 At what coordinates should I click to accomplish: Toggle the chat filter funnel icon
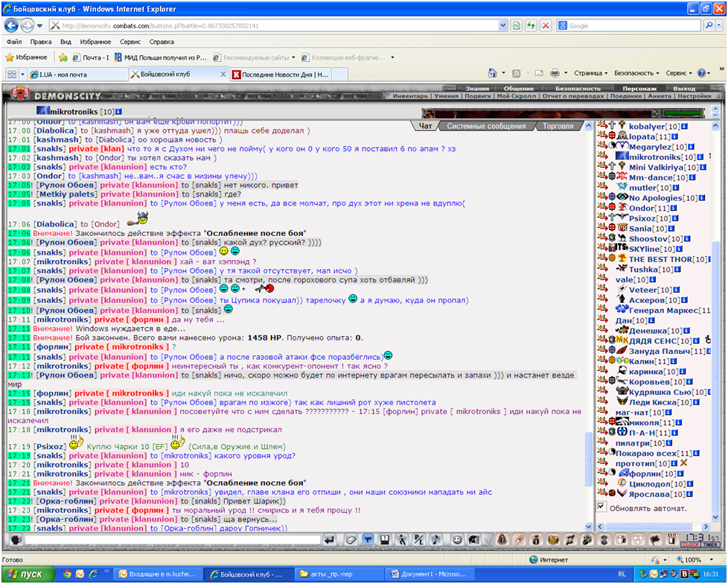368,539
